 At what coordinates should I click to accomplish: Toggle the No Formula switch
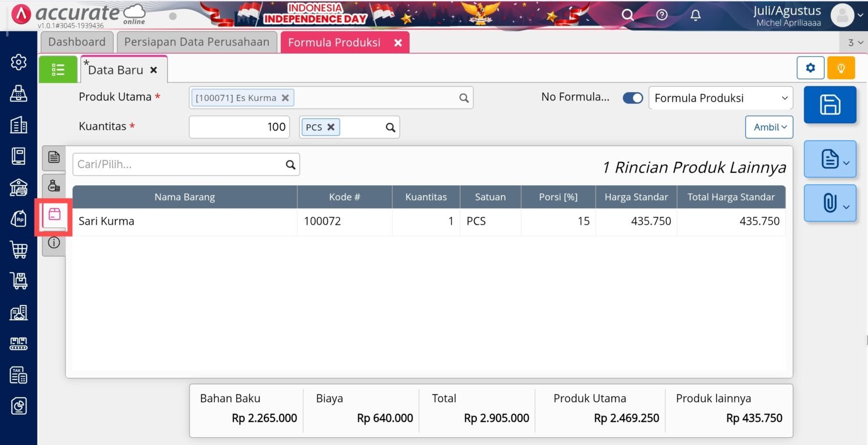[632, 97]
